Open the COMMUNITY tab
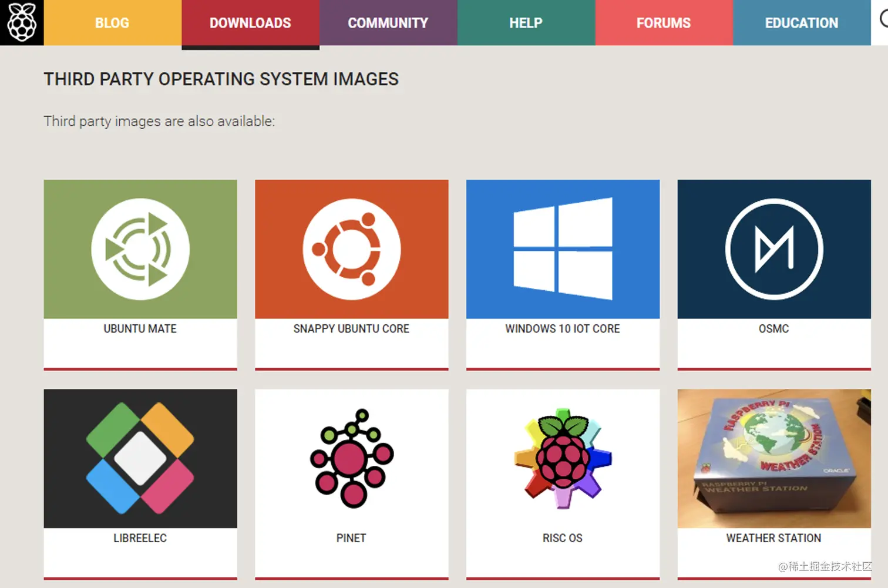Screen dimensions: 888x588 click(388, 22)
